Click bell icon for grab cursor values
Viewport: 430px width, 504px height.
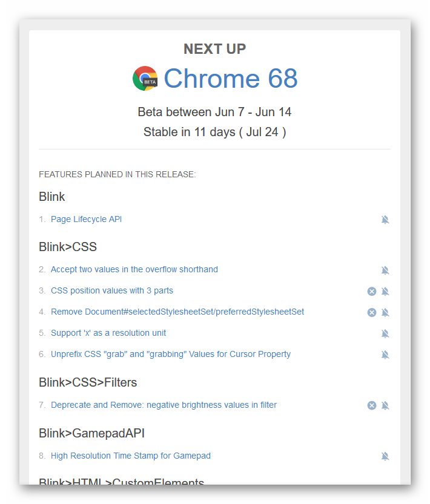[385, 355]
